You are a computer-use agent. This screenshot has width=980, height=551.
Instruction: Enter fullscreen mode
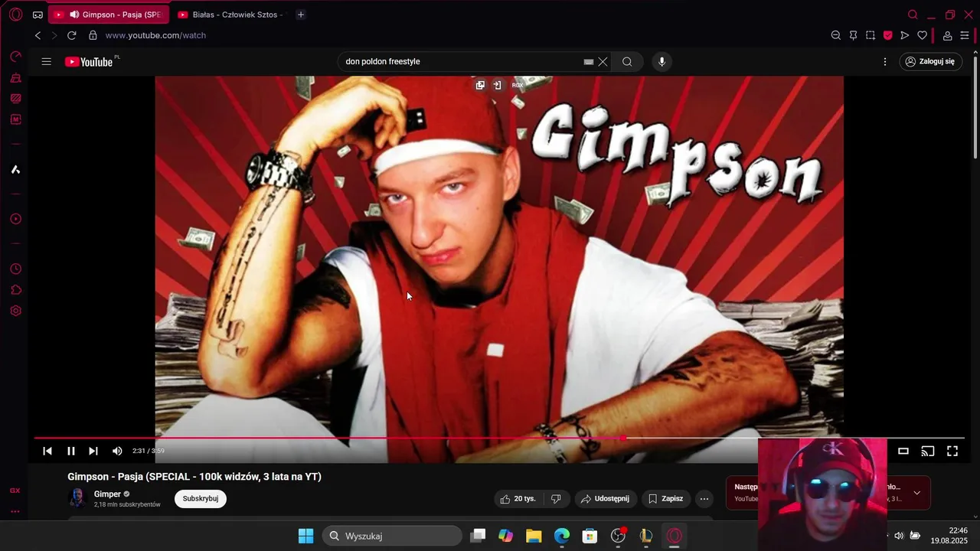point(952,452)
